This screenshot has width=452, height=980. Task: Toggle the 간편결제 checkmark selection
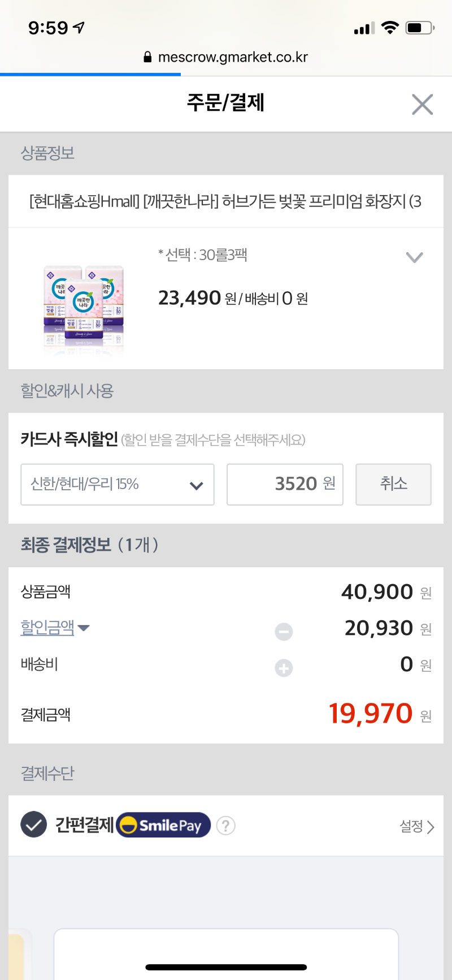click(34, 824)
